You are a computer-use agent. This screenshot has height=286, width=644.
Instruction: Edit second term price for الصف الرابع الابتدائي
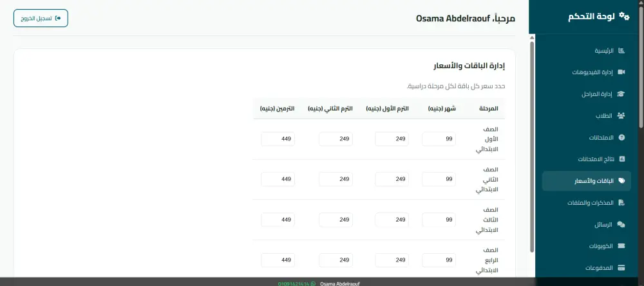point(336,260)
